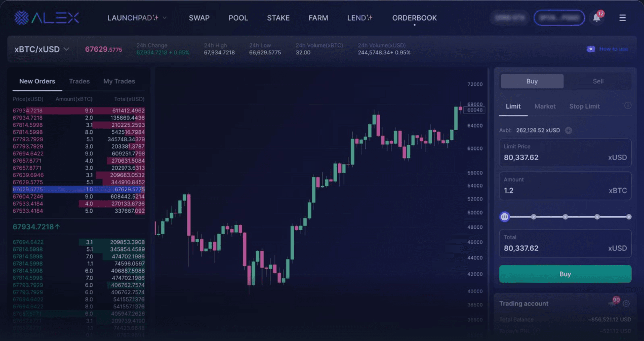Click the Total xUSD input field
Screen dimensions: 644x341
565,243
